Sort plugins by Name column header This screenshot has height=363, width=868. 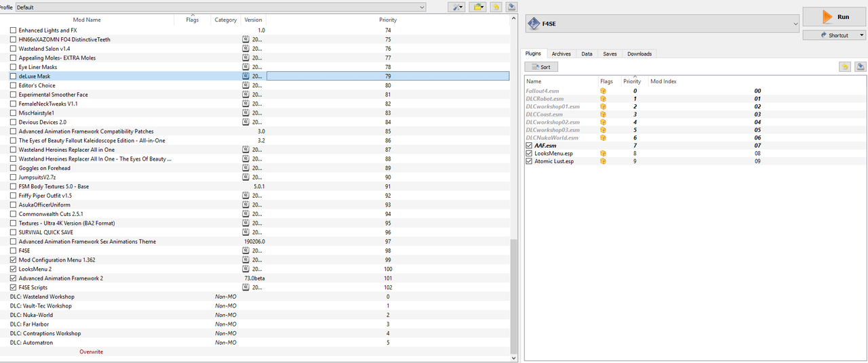pos(534,81)
